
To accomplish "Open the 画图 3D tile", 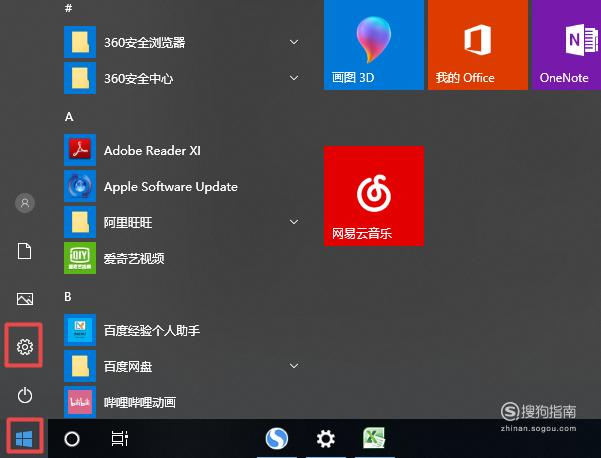I will click(374, 45).
